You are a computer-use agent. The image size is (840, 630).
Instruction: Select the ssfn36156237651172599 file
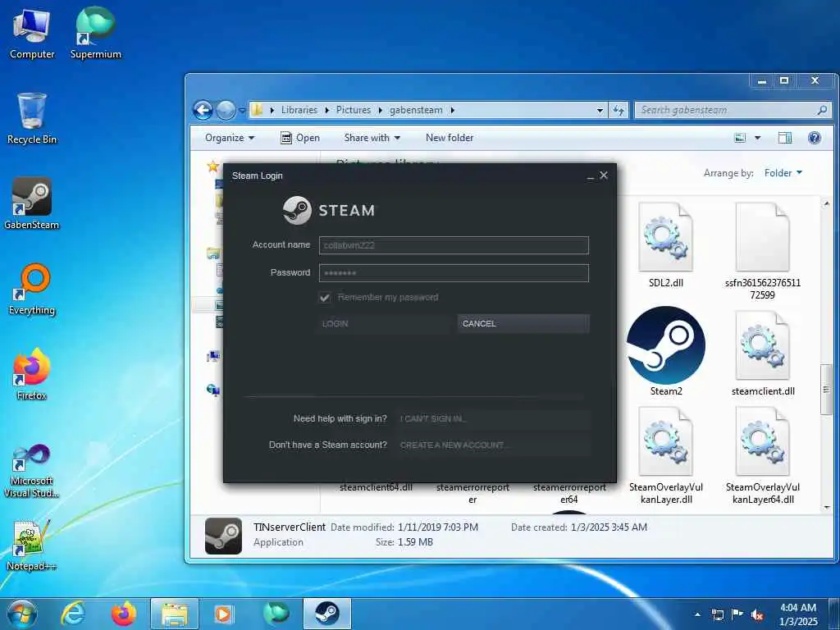coord(762,251)
